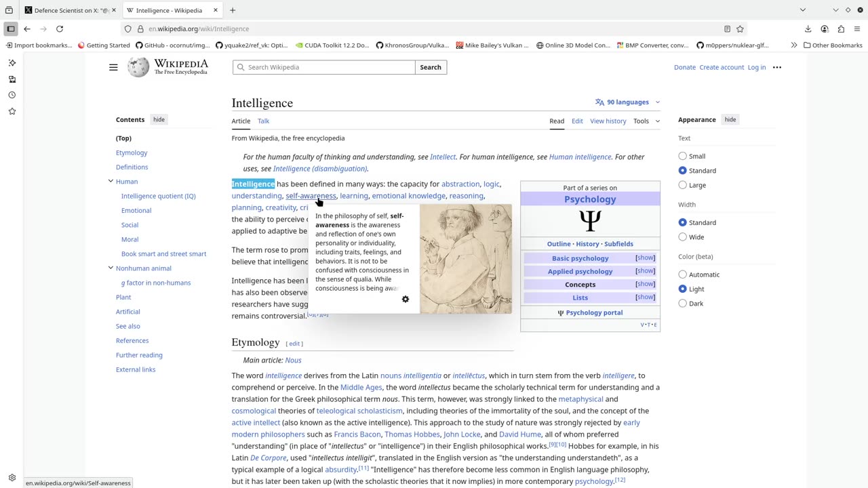Screen dimensions: 868x488
Task: Collapse the Human section in Contents
Action: 111,181
